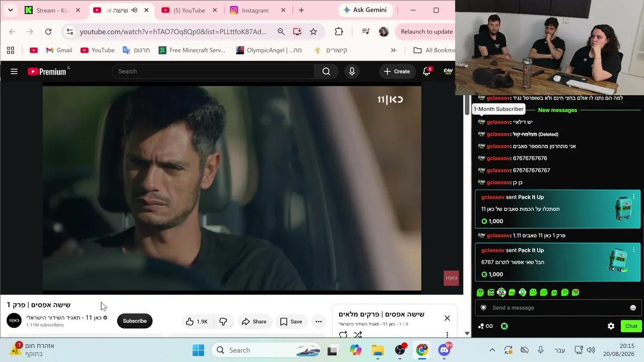Open chat settings gear
The image size is (644, 362).
pos(611,326)
